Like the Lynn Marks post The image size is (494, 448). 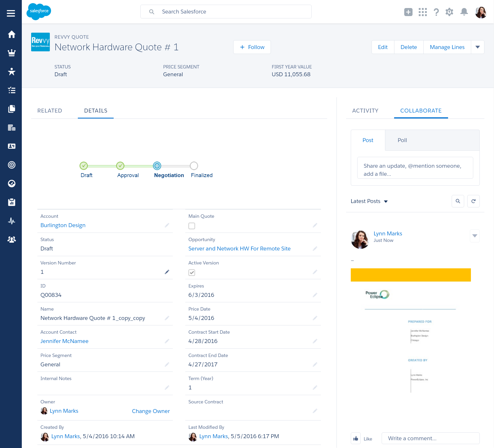point(356,438)
